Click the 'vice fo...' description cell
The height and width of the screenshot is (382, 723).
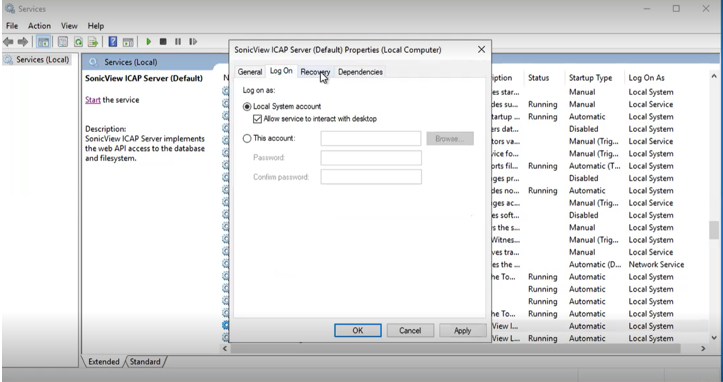[x=505, y=154]
